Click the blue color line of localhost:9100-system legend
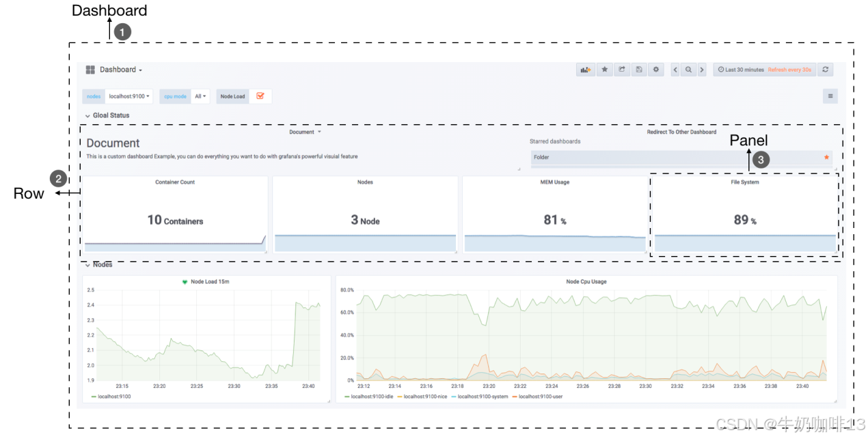 coord(453,397)
